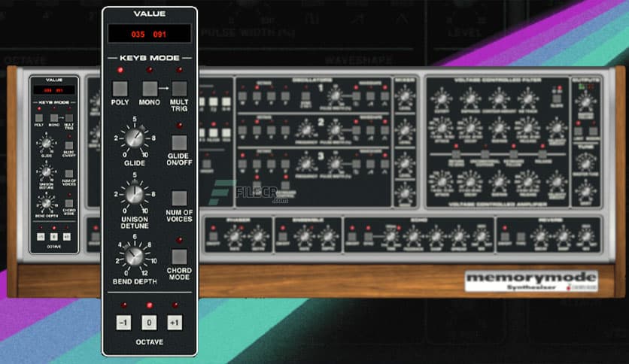
Task: Select oscillator 2 pulse waveshape button
Action: pos(356,130)
